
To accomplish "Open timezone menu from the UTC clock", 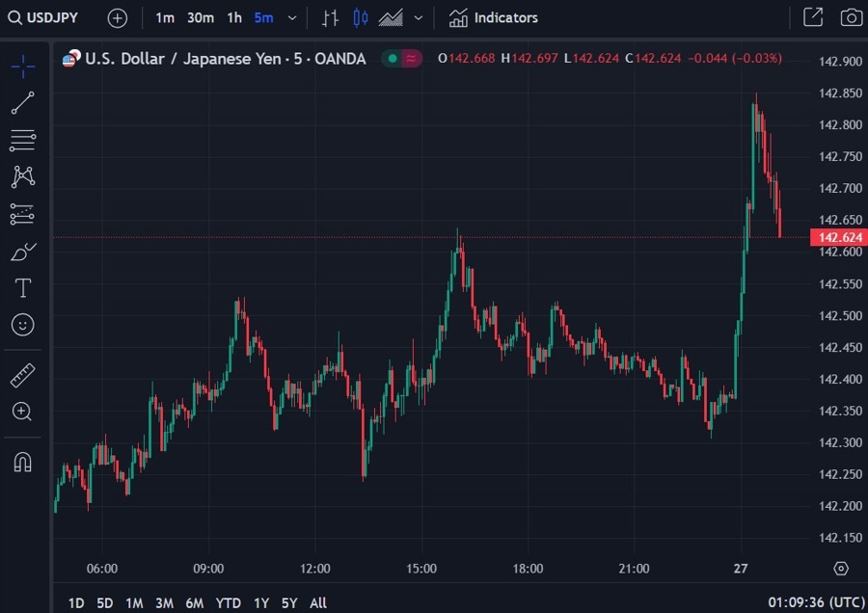I will click(x=817, y=602).
